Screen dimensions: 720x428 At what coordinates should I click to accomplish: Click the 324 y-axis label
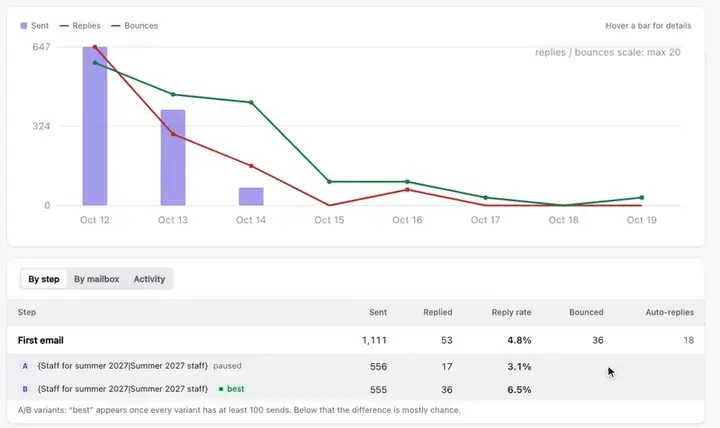[41, 126]
